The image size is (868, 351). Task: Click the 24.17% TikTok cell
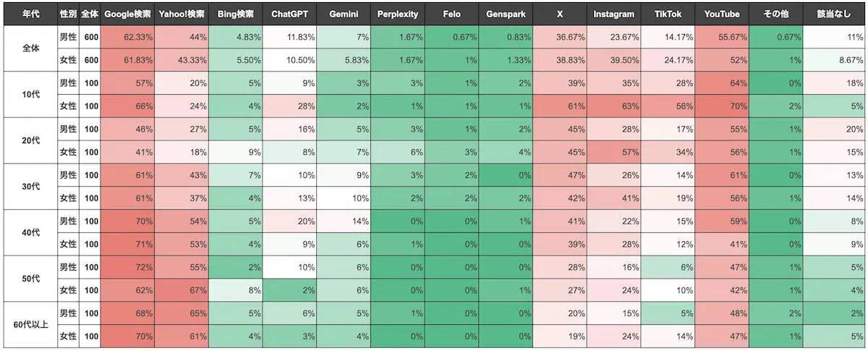pos(668,60)
